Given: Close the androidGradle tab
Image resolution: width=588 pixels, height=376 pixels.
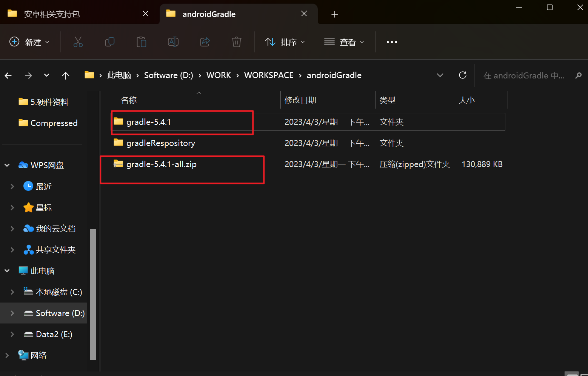Looking at the screenshot, I should click(x=304, y=14).
